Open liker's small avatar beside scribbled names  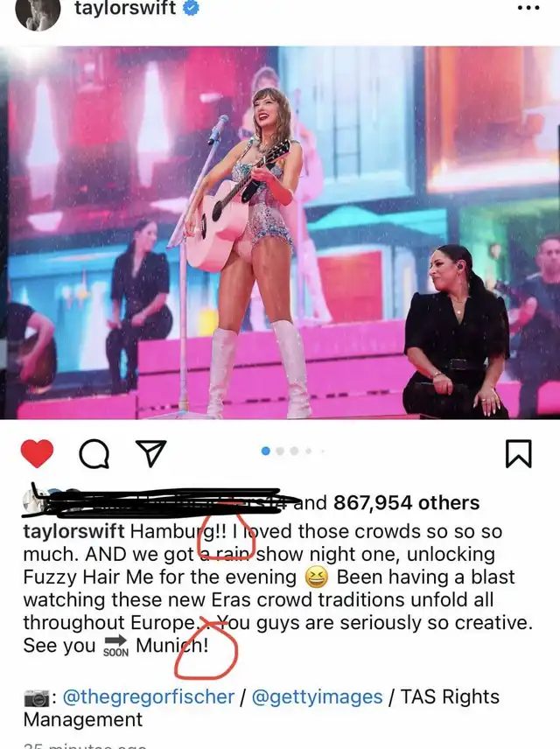(x=32, y=502)
